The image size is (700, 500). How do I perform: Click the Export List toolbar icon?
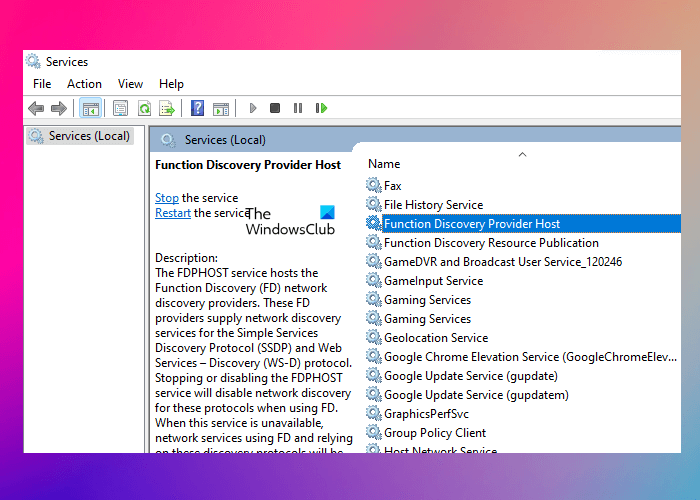click(167, 108)
